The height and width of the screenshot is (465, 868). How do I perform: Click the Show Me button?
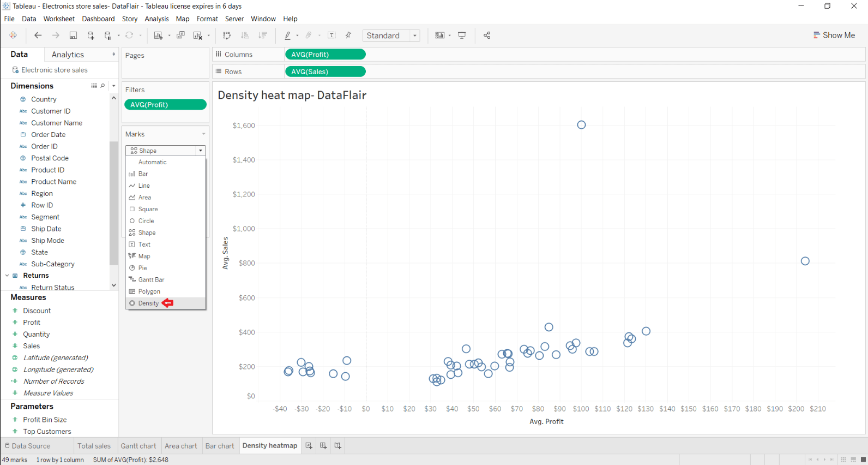[x=834, y=35]
